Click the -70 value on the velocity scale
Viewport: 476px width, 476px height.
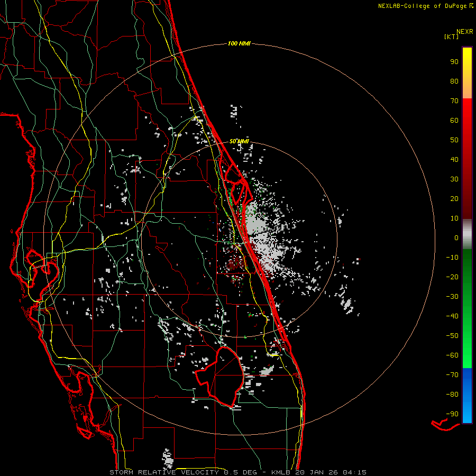point(452,375)
